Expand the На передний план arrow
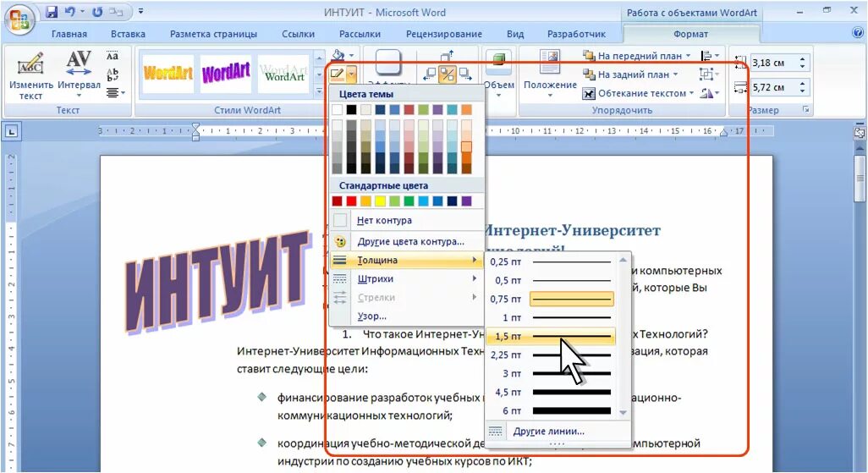This screenshot has width=868, height=473. point(688,55)
